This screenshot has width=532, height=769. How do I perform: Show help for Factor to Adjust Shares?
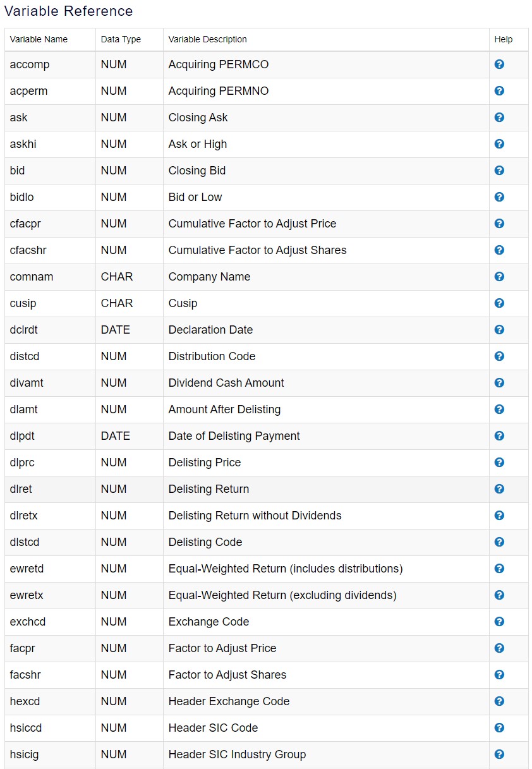(x=499, y=675)
